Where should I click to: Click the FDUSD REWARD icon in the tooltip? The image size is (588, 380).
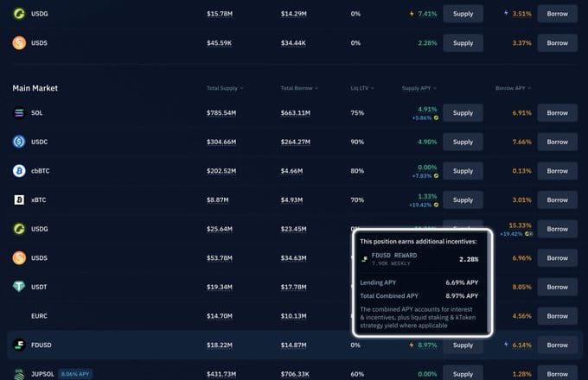365,259
